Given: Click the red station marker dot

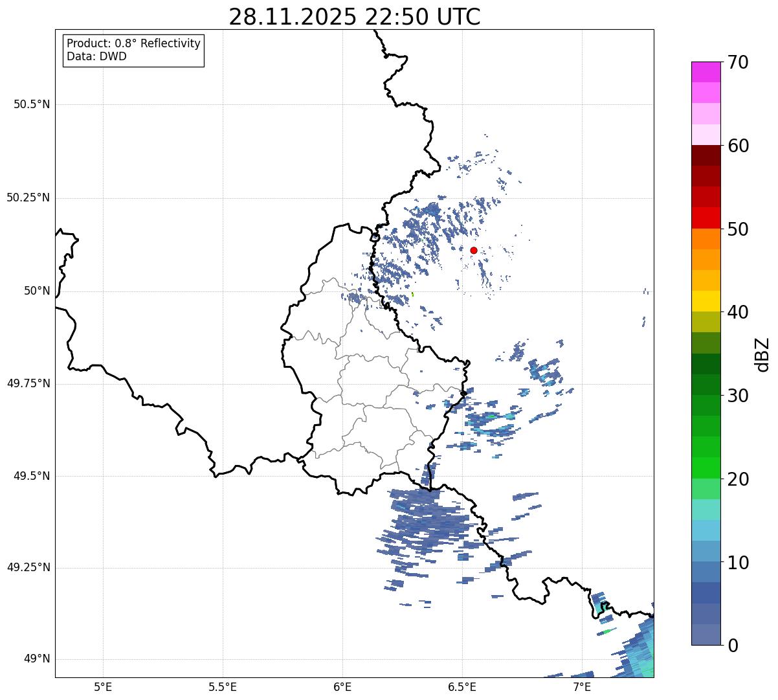Looking at the screenshot, I should [x=474, y=250].
